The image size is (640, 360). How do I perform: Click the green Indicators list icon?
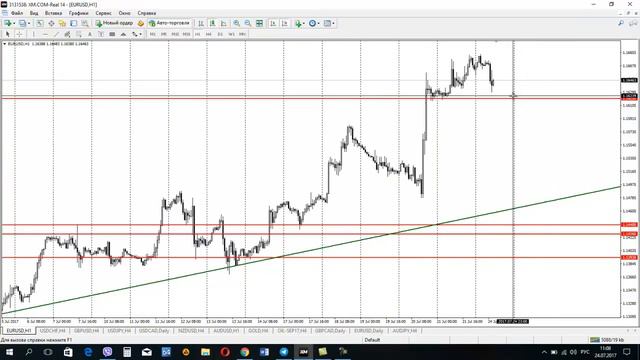(298, 23)
